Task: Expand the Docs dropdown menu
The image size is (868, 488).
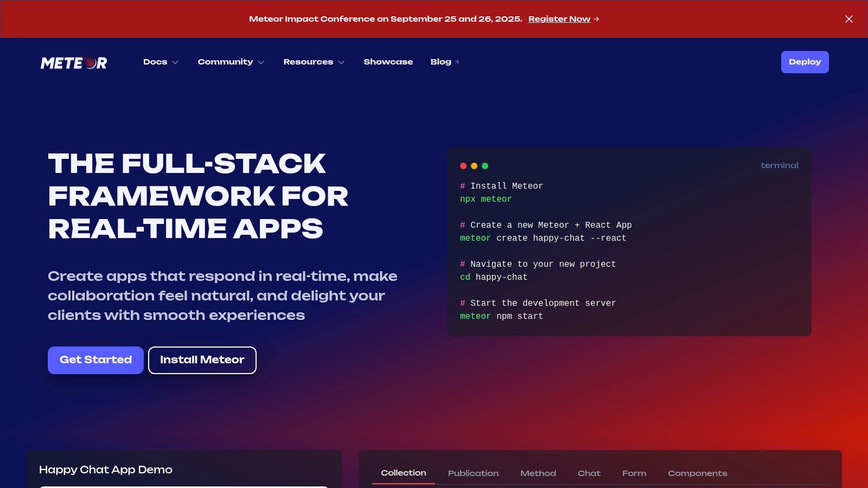Action: (x=161, y=62)
